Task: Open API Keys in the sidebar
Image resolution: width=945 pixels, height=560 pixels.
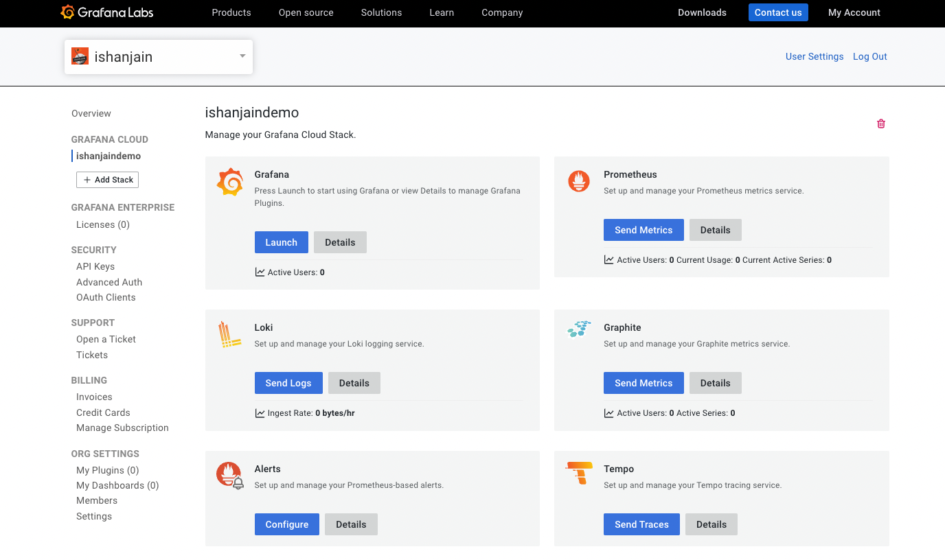Action: [95, 266]
